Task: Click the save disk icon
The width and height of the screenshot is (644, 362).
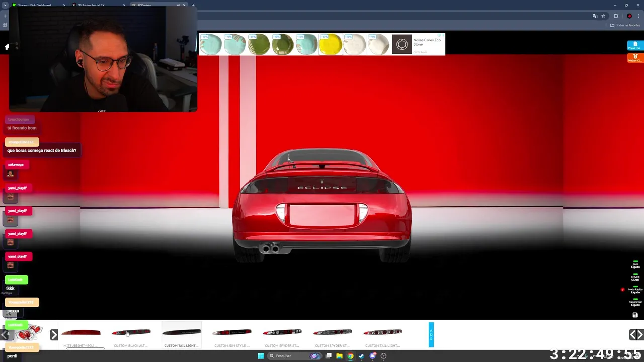Action: 635,315
